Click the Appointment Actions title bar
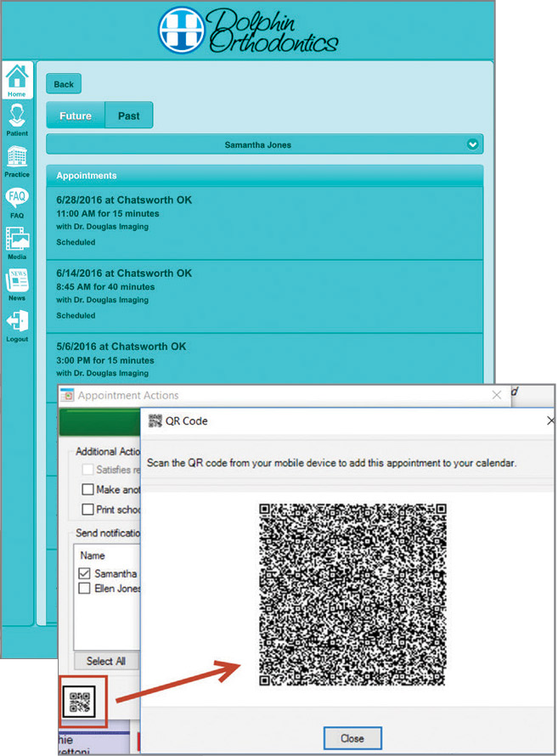 coord(285,395)
